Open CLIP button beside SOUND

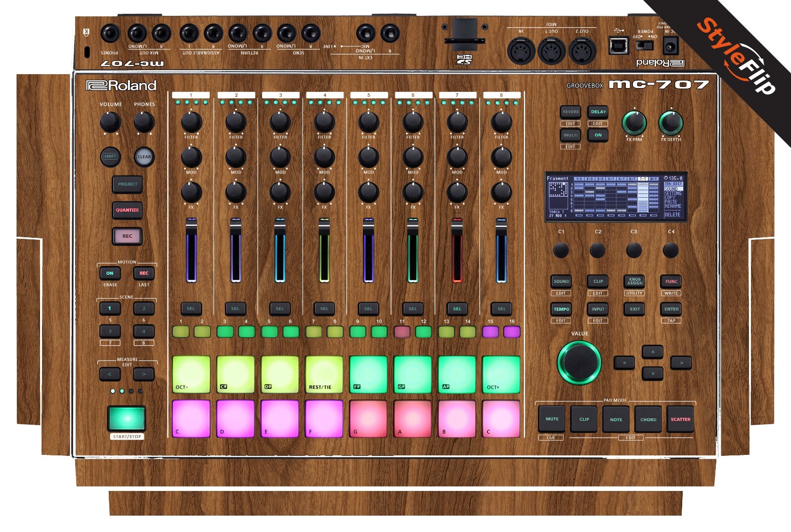[598, 281]
